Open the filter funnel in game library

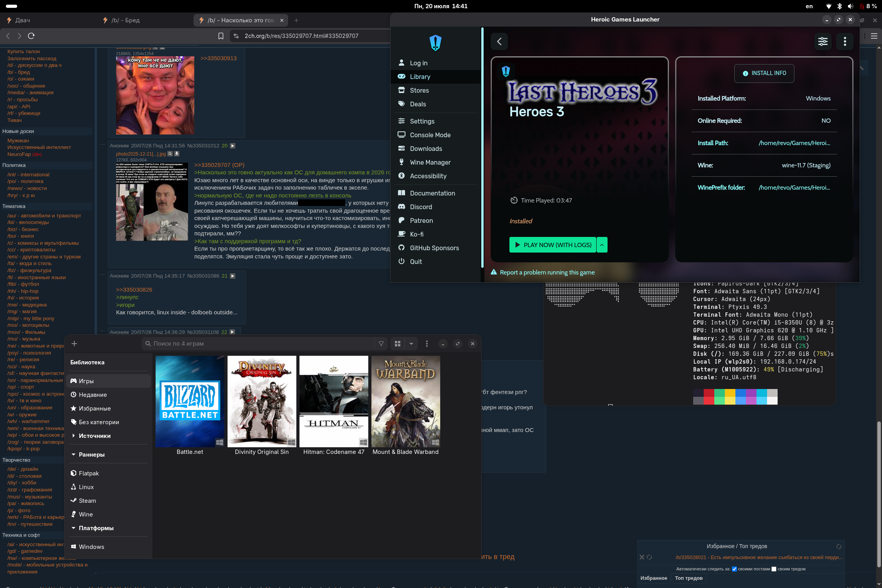point(381,344)
